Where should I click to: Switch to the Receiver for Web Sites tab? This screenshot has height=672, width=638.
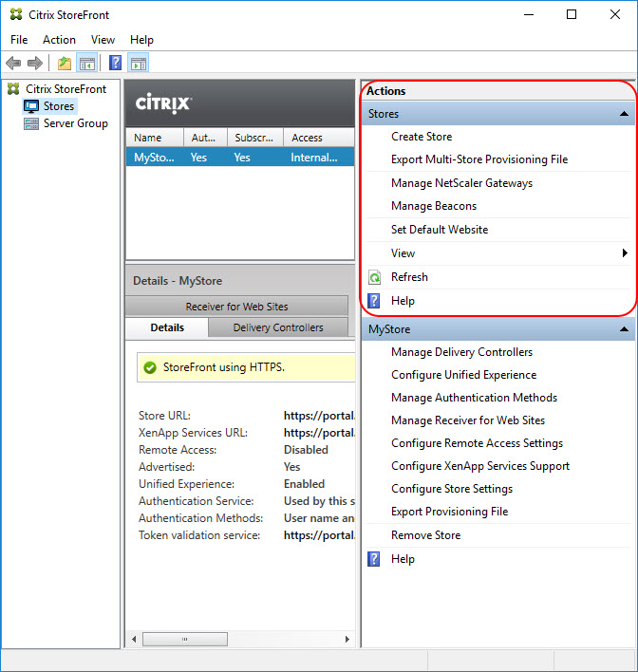[x=236, y=307]
